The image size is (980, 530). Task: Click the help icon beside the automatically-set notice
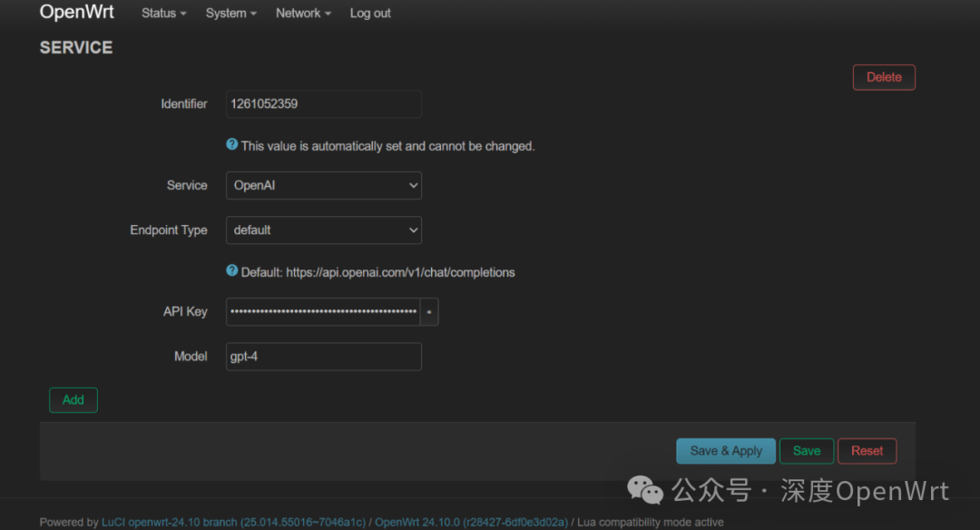click(x=232, y=144)
